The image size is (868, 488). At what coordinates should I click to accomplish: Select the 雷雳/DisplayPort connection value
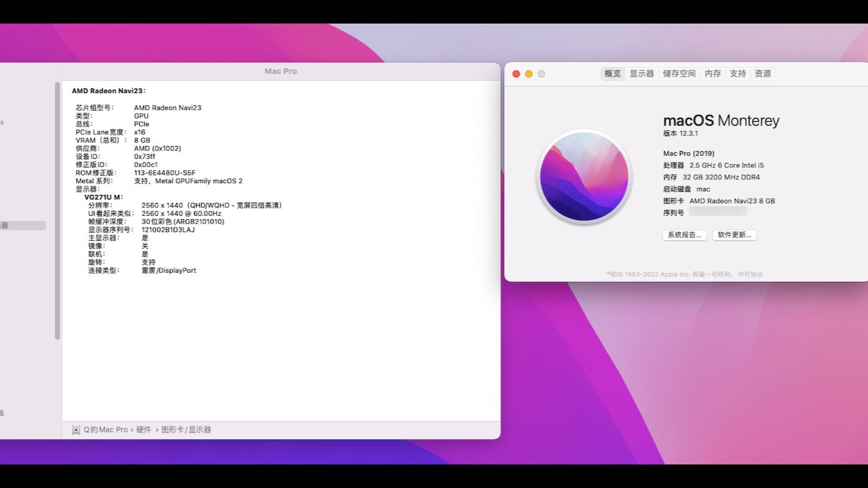169,270
